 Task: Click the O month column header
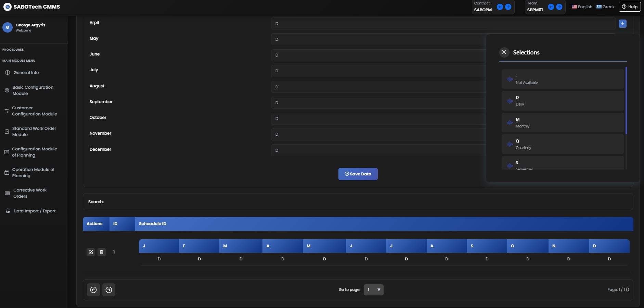click(528, 246)
